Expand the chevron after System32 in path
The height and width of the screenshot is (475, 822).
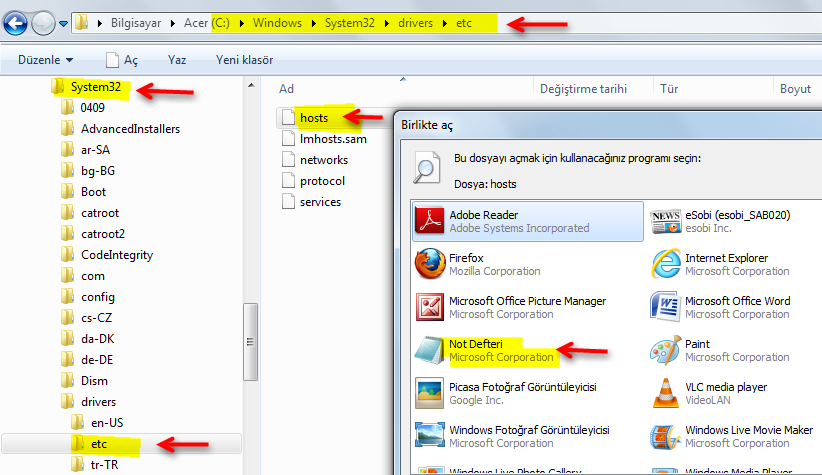pyautogui.click(x=387, y=24)
